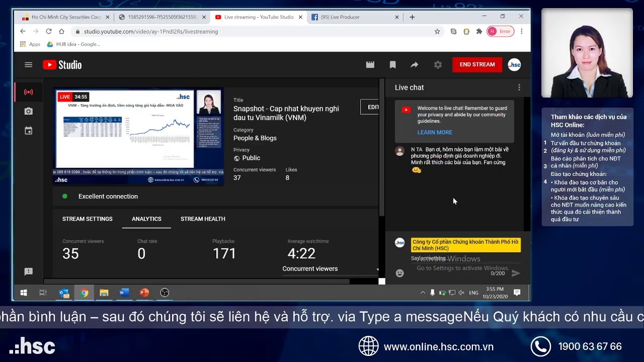
Task: Switch to the Stream Settings tab
Action: pyautogui.click(x=88, y=219)
